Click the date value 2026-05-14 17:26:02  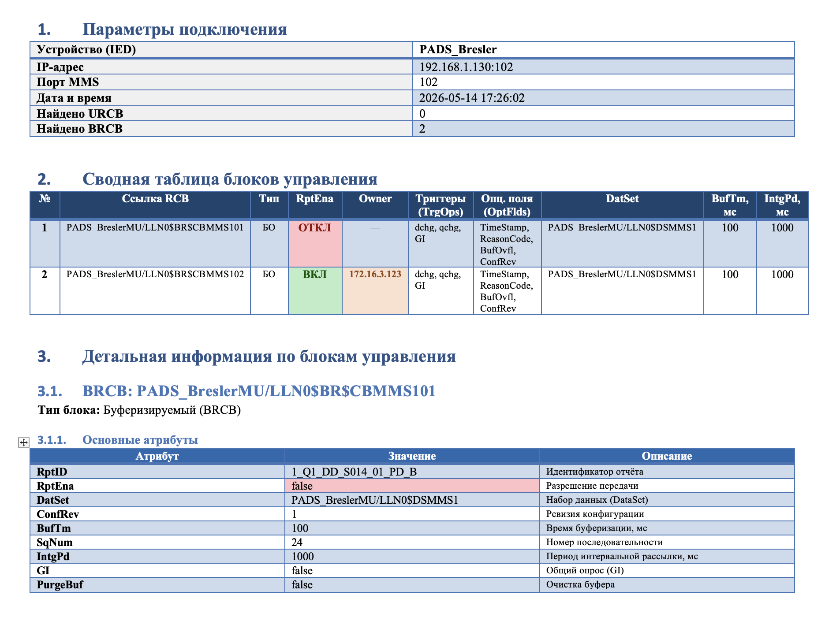(x=472, y=98)
